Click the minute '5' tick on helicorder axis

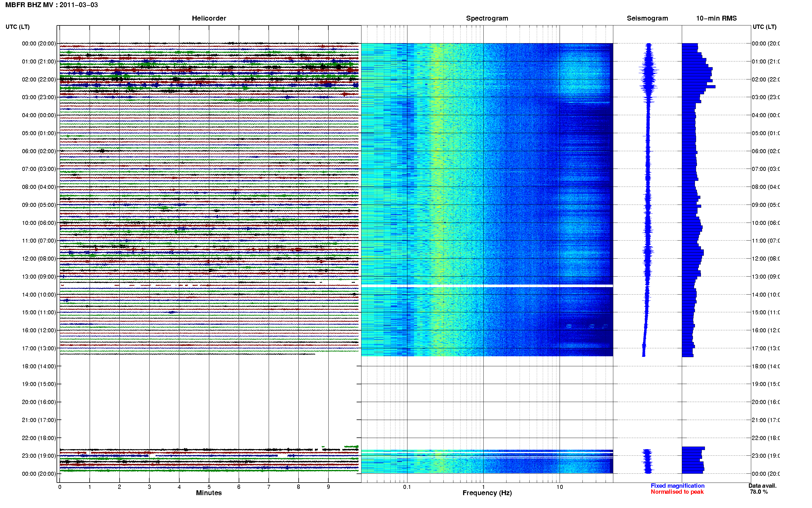pyautogui.click(x=209, y=487)
